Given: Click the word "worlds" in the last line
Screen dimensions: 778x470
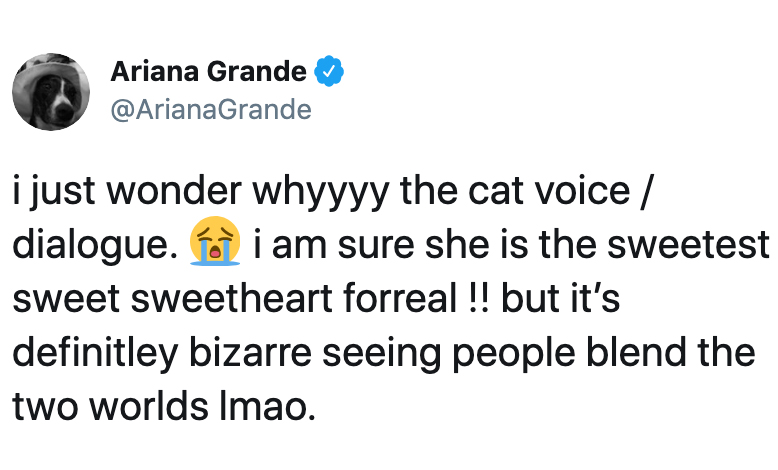Looking at the screenshot, I should tap(149, 406).
